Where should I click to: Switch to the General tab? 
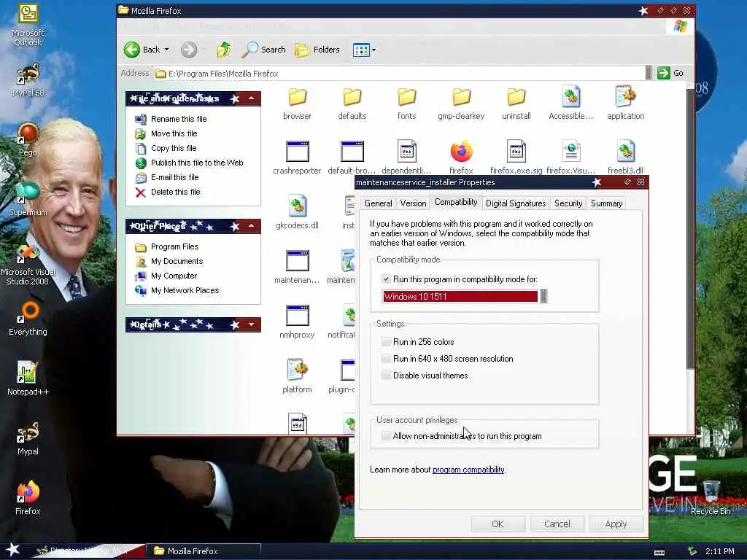[x=379, y=203]
